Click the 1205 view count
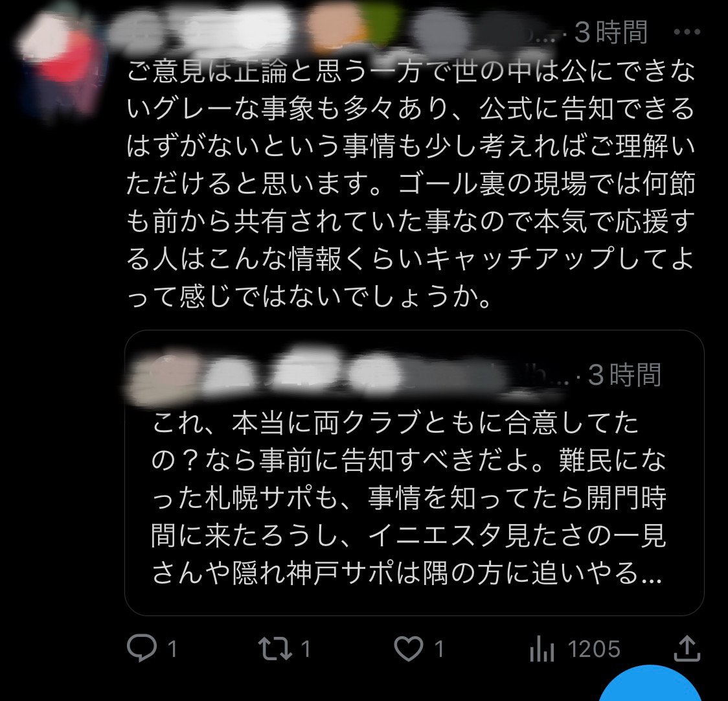The width and height of the screenshot is (728, 701). tap(594, 649)
